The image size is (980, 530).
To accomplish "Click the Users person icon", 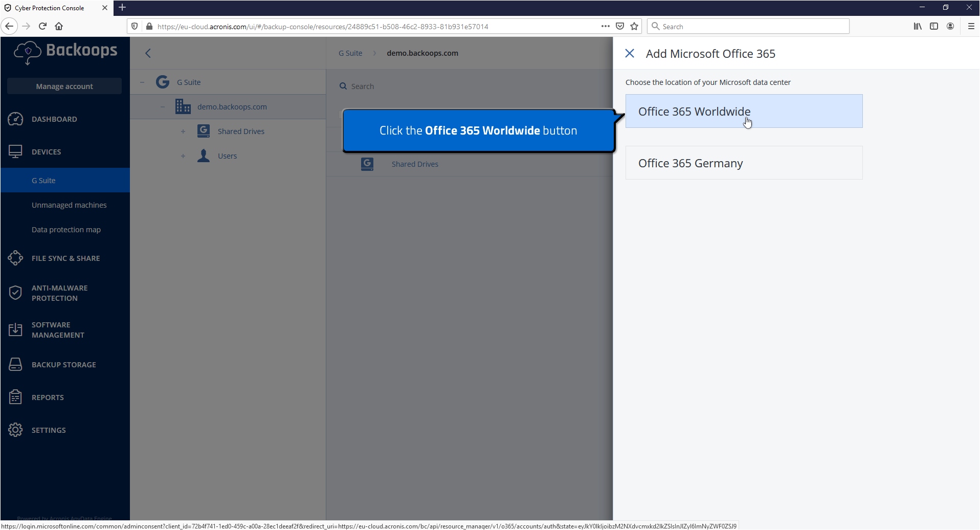I will coord(204,156).
